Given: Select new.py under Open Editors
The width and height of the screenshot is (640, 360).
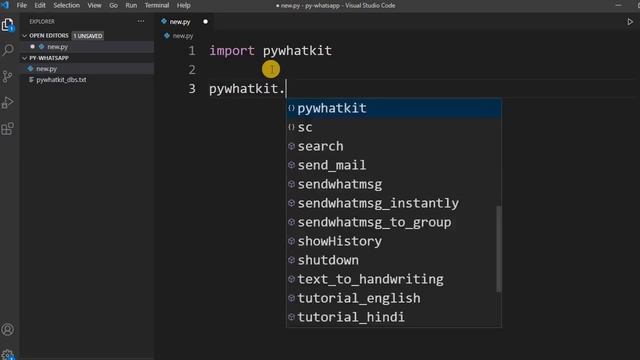Looking at the screenshot, I should click(87, 47).
